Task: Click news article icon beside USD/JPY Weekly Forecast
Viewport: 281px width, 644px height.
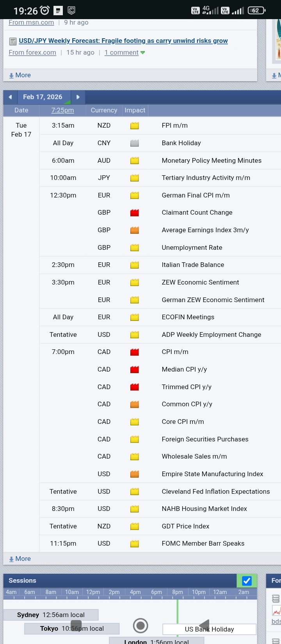Action: point(13,41)
